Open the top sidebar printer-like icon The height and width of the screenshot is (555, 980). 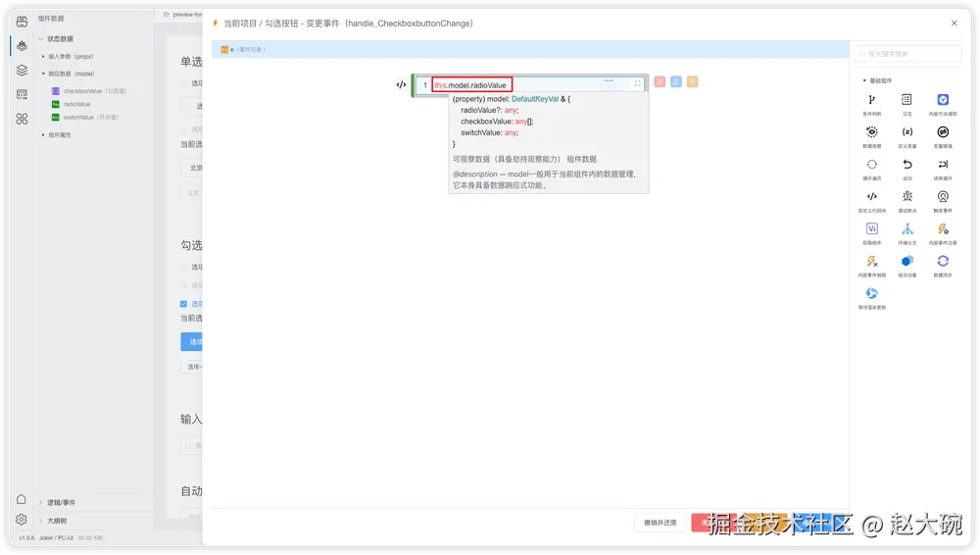(22, 22)
